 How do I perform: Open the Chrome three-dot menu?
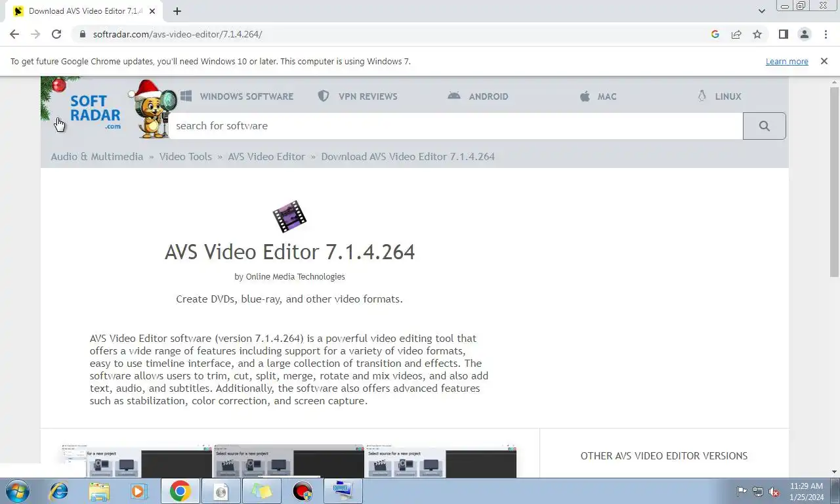coord(826,34)
